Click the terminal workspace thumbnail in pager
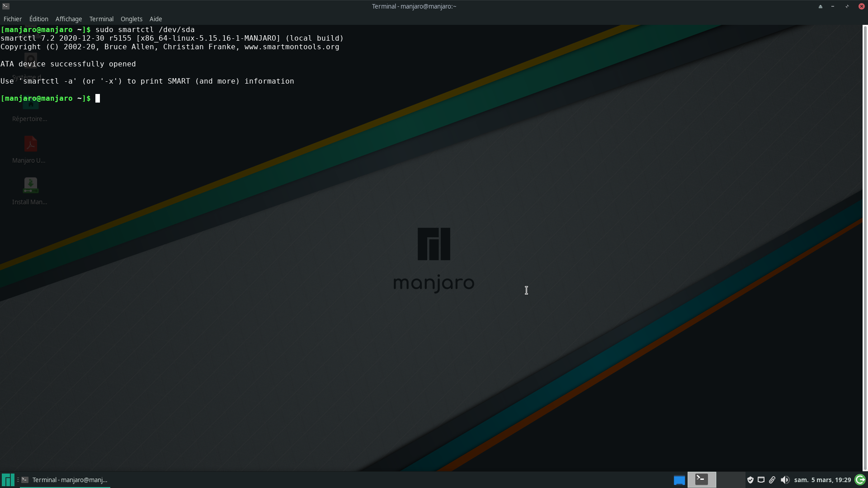 (x=702, y=479)
